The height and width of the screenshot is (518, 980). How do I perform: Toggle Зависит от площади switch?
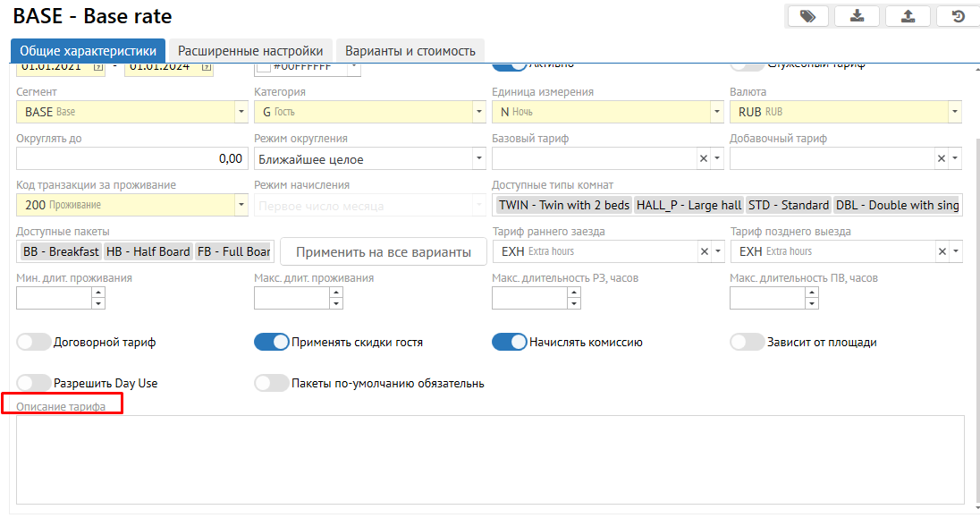click(748, 342)
